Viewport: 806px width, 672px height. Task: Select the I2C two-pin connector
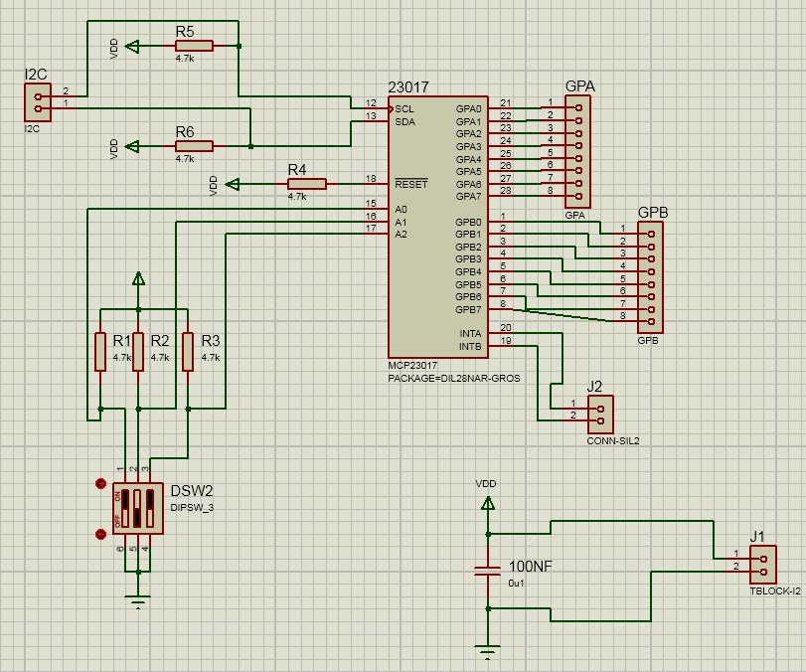click(38, 102)
